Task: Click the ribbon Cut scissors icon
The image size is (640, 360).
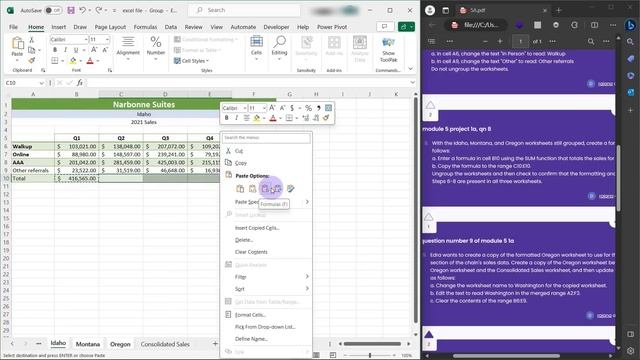Action: (x=31, y=40)
